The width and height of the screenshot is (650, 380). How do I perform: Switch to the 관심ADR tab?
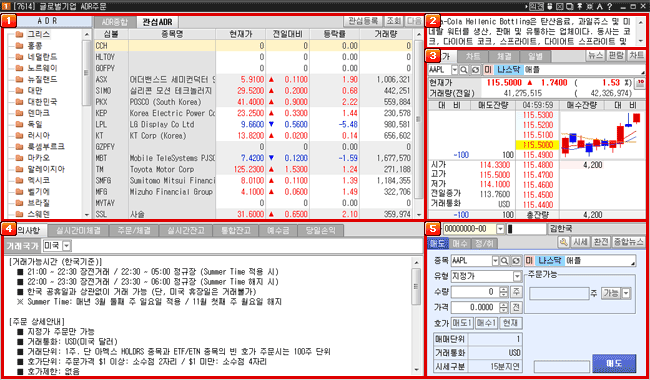157,22
